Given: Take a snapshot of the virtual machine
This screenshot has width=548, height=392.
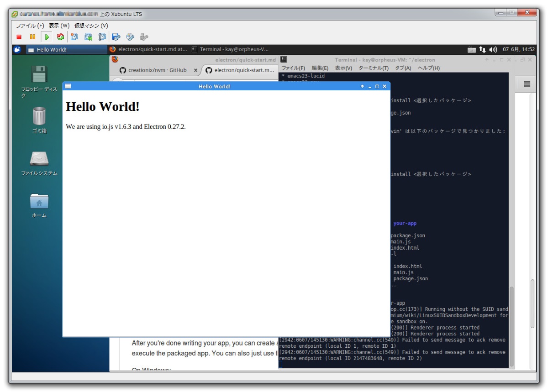Looking at the screenshot, I should pos(74,37).
